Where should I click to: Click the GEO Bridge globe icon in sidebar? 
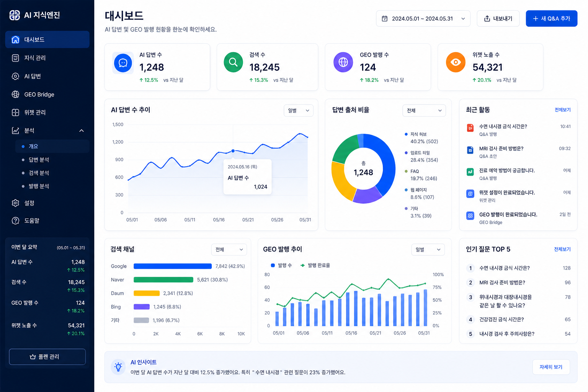pos(15,94)
